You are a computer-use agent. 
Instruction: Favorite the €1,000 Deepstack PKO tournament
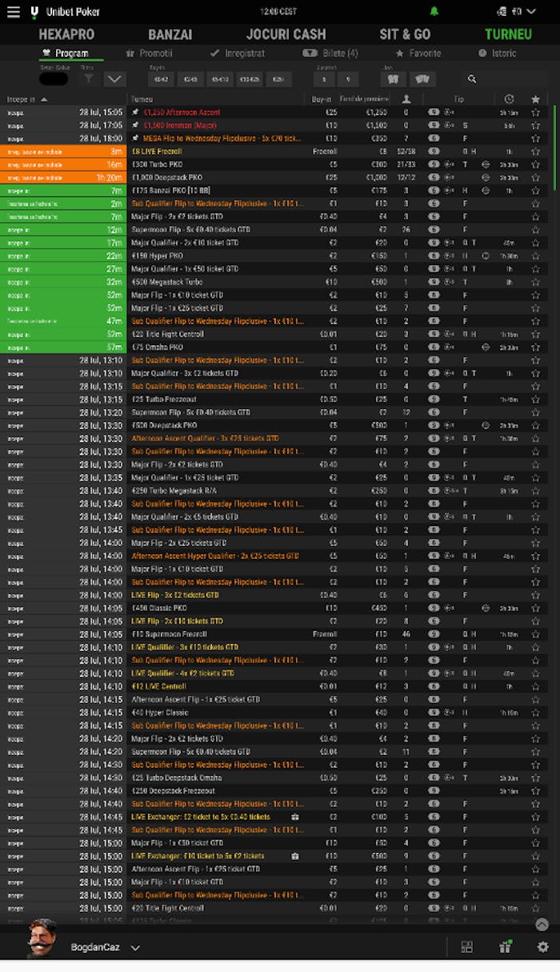[535, 178]
